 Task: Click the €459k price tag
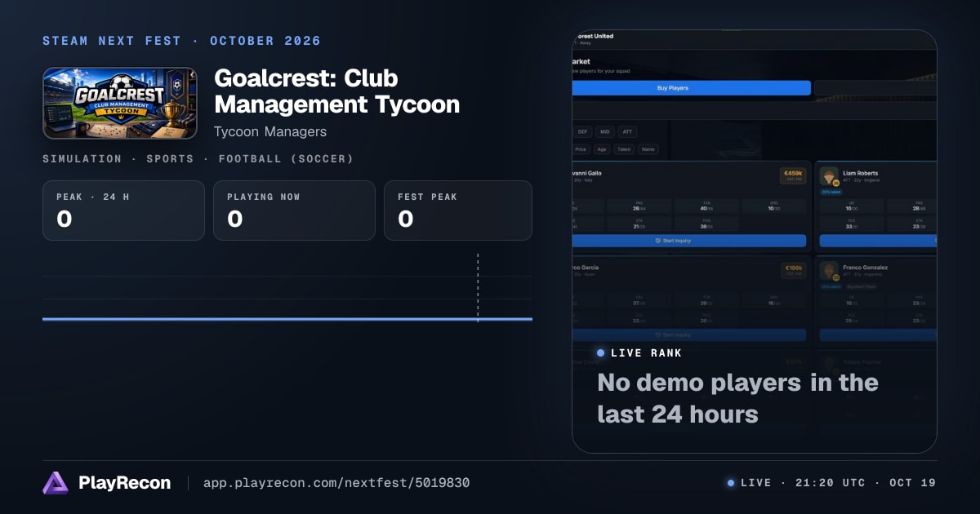click(793, 175)
